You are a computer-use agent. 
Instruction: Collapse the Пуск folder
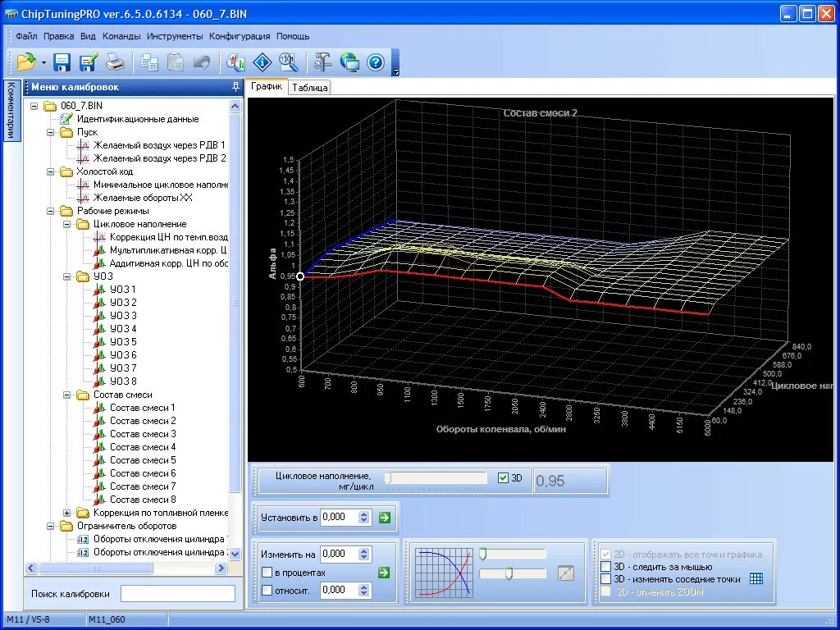50,132
